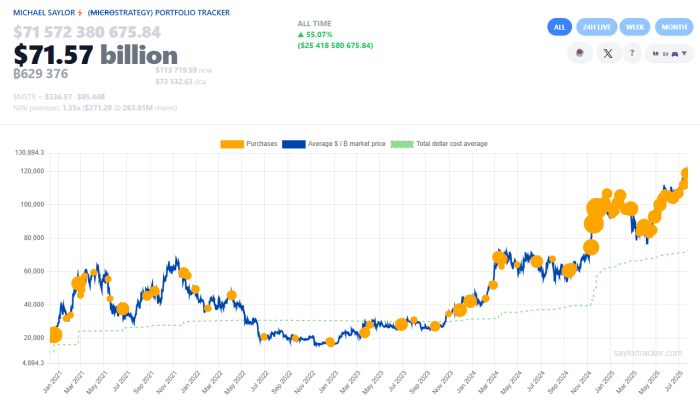Viewport: 700px width, 403px height.
Task: Click the largest purchase bubble near Jan 2025
Action: point(598,210)
